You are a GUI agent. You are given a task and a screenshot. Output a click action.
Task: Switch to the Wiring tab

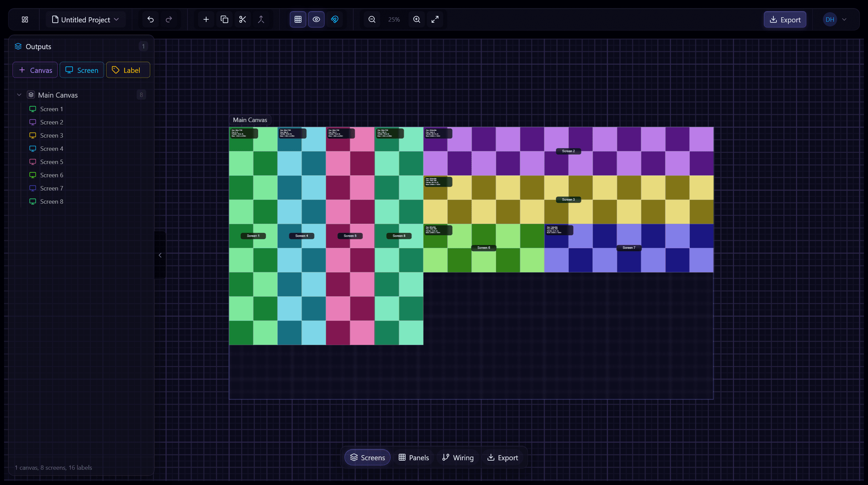pyautogui.click(x=457, y=457)
